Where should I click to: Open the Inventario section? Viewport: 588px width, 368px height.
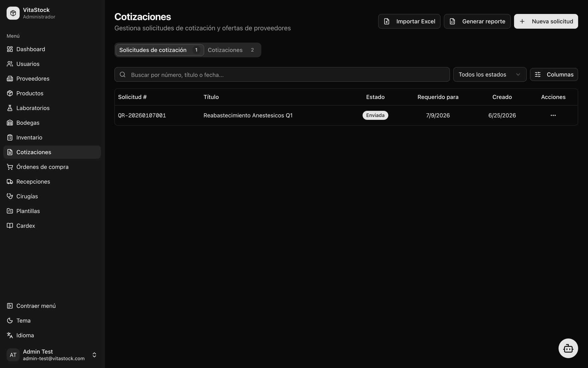pos(52,137)
